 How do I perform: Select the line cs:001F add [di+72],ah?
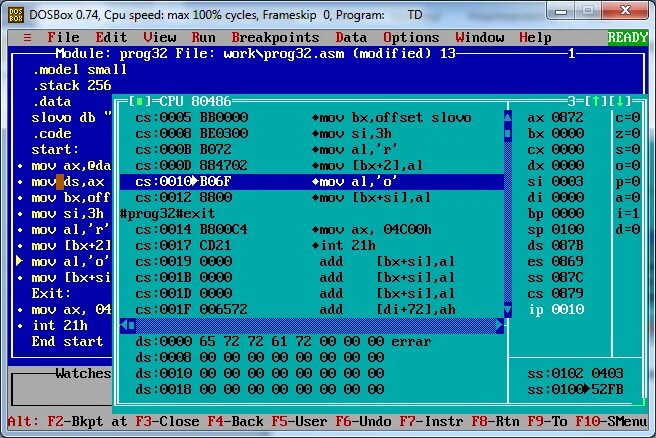pos(312,310)
